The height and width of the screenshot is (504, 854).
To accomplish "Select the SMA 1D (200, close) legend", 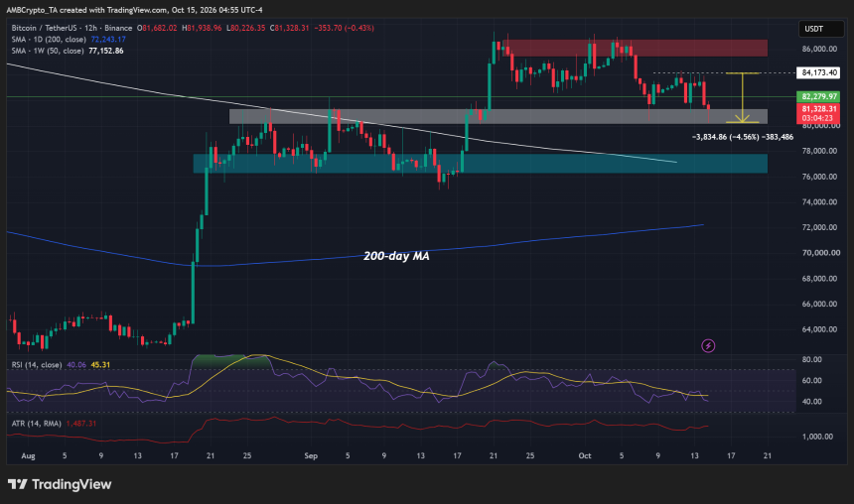I will (49, 39).
